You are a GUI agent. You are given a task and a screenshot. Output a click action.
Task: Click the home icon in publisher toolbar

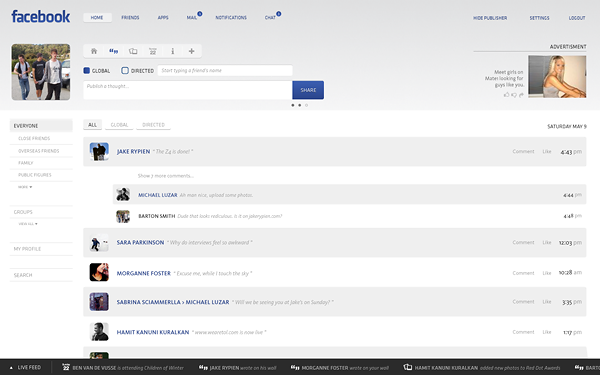pos(94,51)
